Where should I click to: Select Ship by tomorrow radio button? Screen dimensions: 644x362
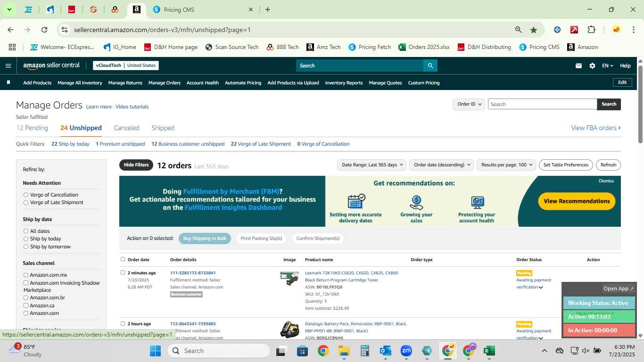[x=26, y=247]
